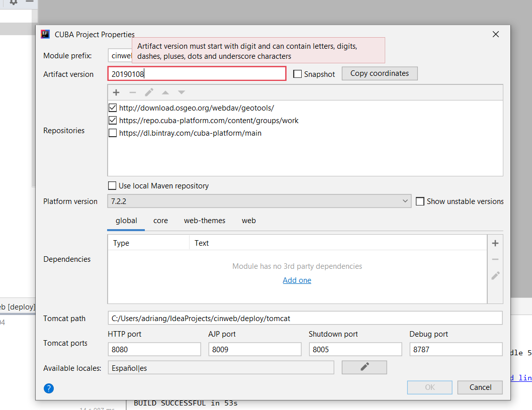Move repository up with arrow icon

[165, 92]
